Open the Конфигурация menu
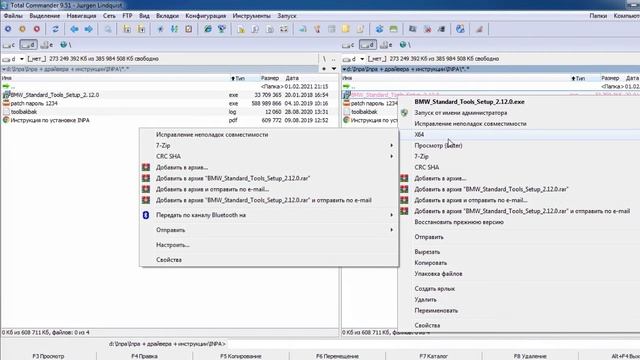This screenshot has width=640, height=360. click(x=206, y=16)
